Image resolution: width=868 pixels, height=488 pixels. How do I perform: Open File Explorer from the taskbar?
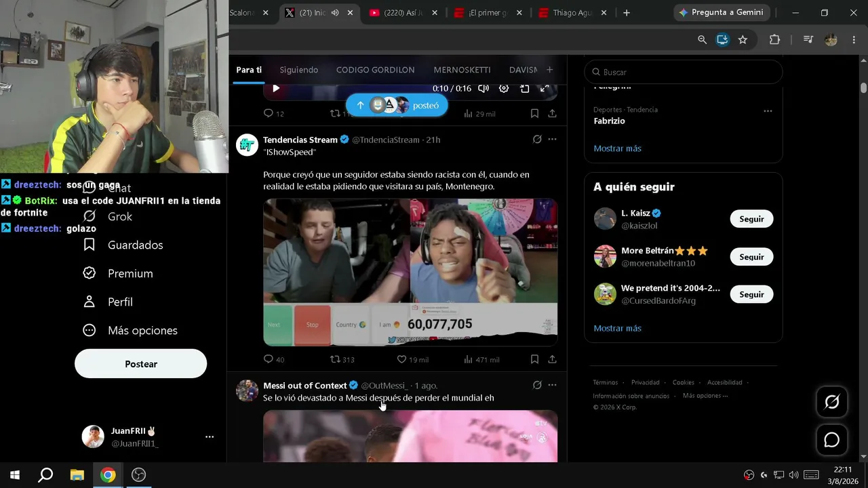pos(77,474)
